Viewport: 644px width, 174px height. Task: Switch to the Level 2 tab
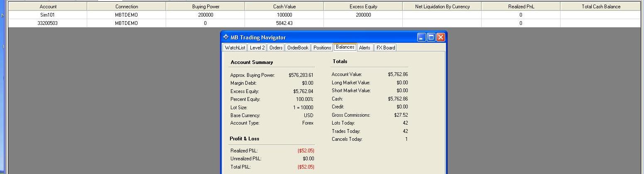tap(257, 48)
